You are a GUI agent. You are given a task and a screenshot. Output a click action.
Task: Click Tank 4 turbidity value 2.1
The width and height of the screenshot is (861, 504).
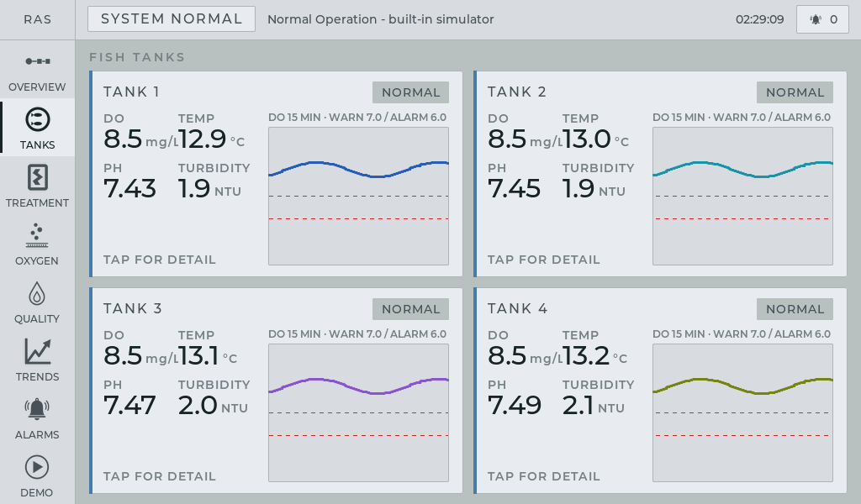coord(578,405)
